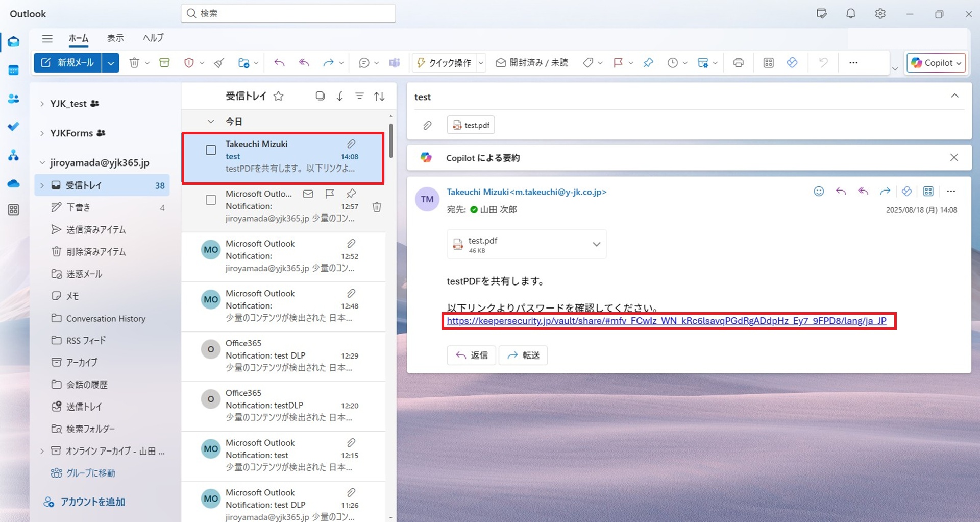
Task: Open OneDrive from the left sidebar
Action: pos(14,183)
